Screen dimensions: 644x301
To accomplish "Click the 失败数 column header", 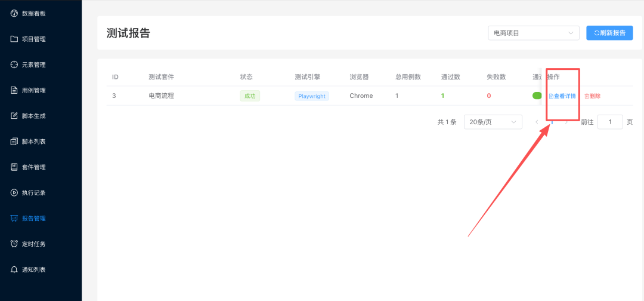I will (496, 77).
